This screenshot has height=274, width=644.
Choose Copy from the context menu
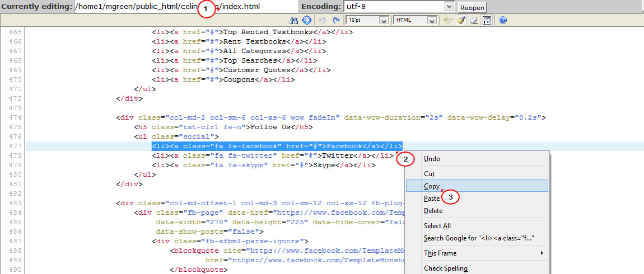tap(477, 186)
